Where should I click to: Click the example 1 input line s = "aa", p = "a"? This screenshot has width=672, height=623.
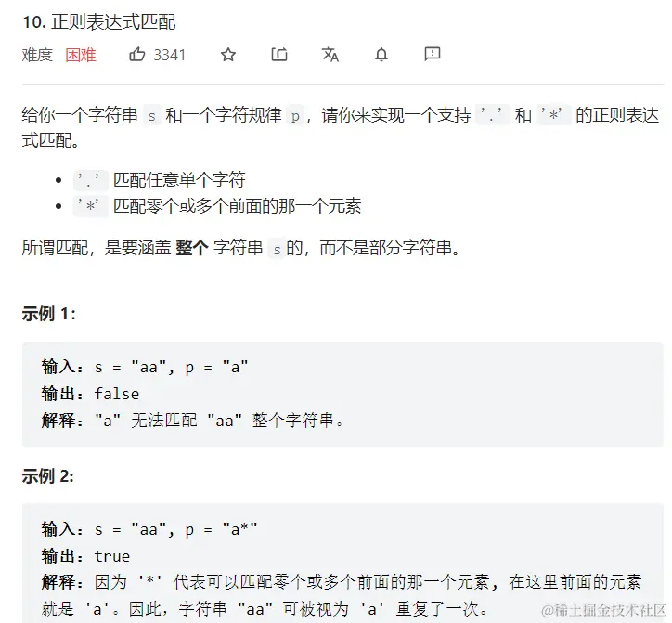(145, 368)
